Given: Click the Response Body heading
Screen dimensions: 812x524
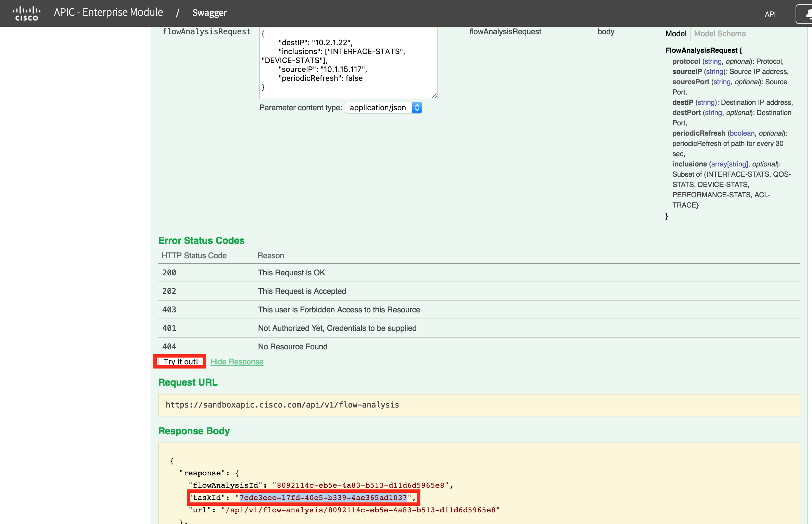Looking at the screenshot, I should pos(194,431).
